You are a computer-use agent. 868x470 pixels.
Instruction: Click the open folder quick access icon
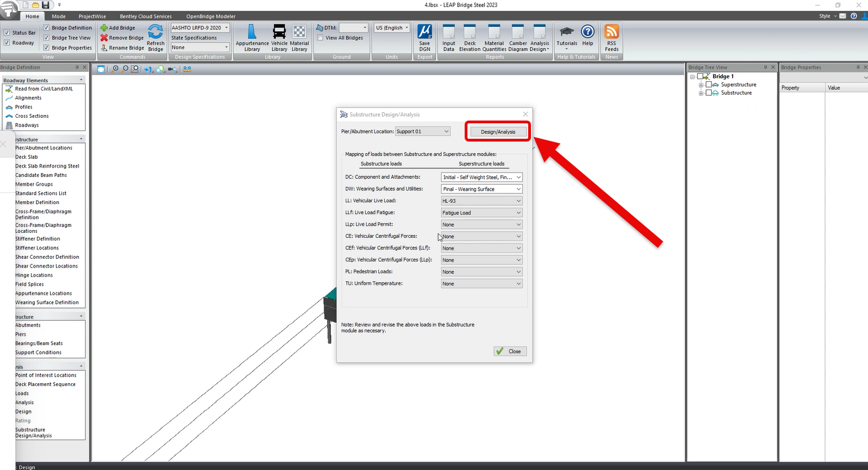pos(35,5)
